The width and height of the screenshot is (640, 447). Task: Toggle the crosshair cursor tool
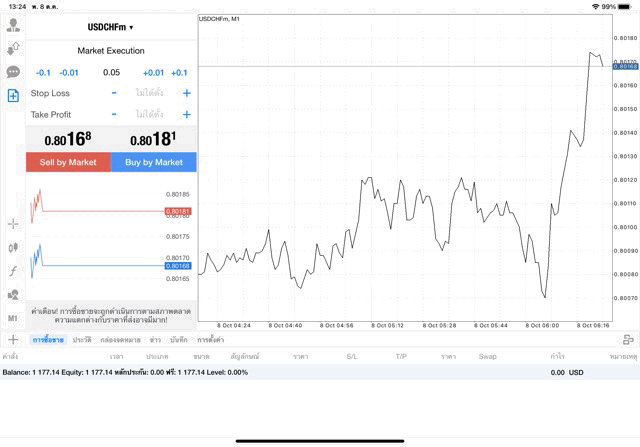click(x=13, y=224)
